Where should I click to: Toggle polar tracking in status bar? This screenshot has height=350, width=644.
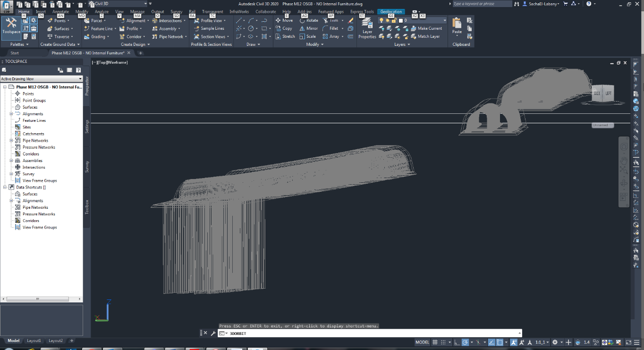(465, 342)
